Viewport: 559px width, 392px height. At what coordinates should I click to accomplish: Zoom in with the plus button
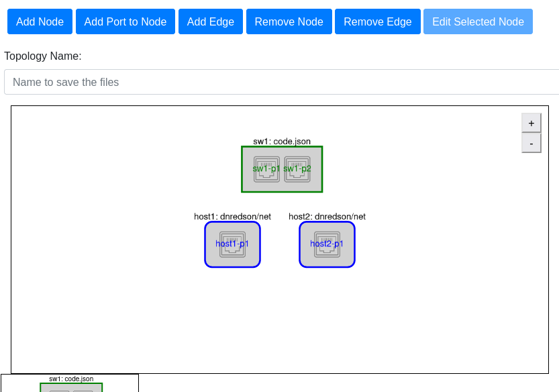point(531,123)
